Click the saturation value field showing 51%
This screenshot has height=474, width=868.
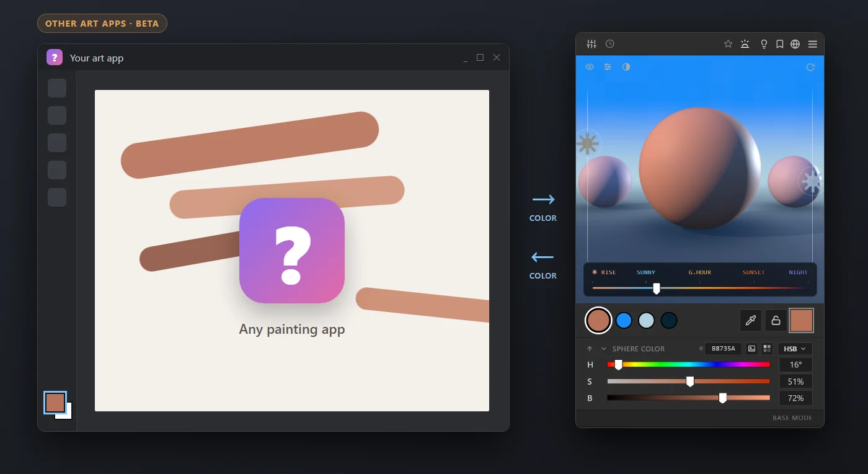coord(795,382)
